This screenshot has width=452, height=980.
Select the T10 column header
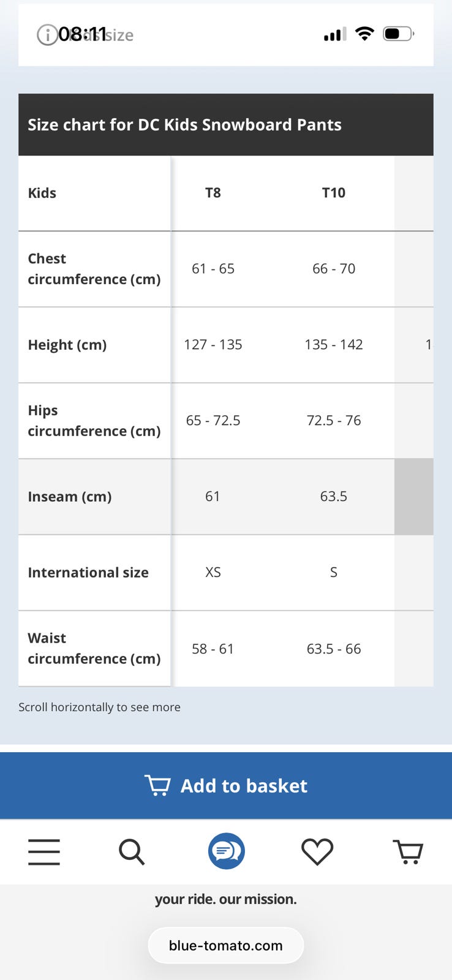pos(333,193)
